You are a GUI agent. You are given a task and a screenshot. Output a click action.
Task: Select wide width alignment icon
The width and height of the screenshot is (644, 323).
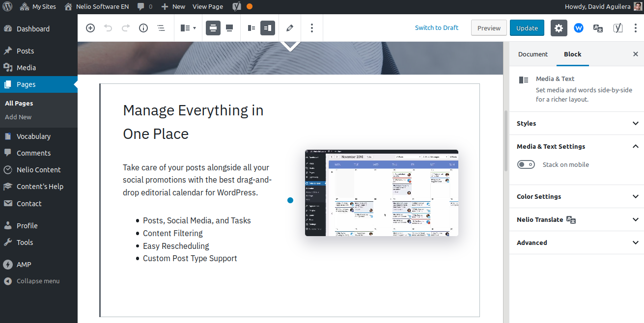[212, 28]
